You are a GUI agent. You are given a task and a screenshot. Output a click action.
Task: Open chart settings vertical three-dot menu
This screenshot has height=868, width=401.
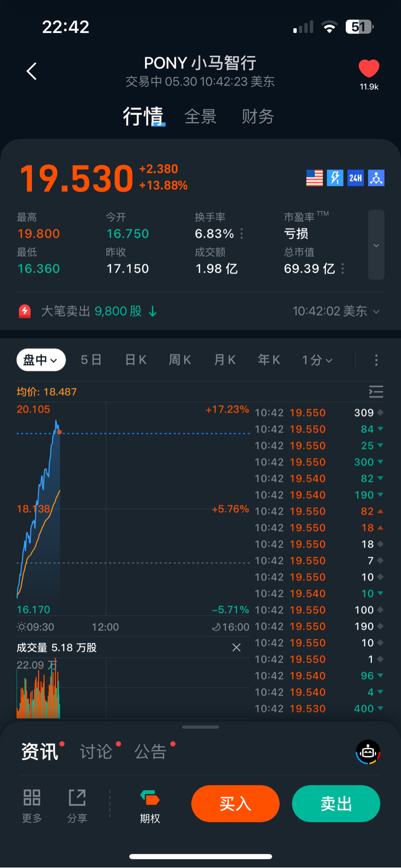(376, 360)
